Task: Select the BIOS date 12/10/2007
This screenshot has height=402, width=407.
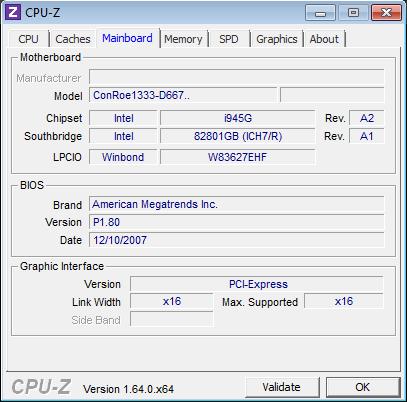Action: click(237, 240)
